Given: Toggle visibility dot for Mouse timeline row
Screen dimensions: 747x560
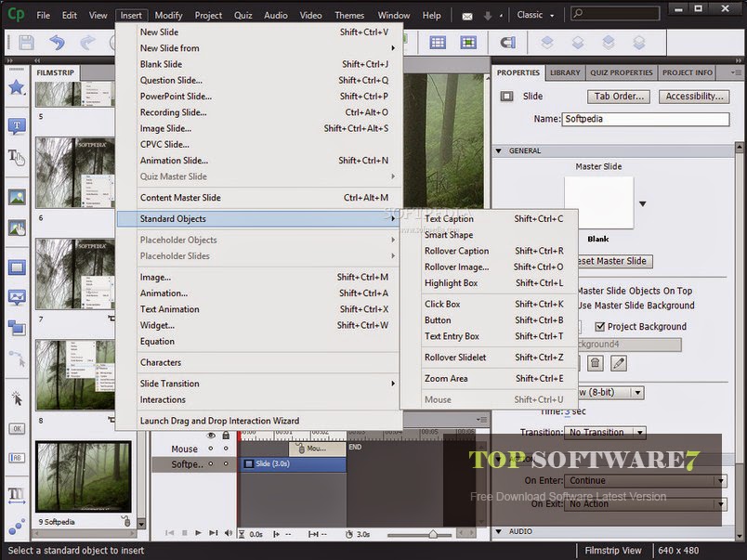Looking at the screenshot, I should (x=211, y=449).
